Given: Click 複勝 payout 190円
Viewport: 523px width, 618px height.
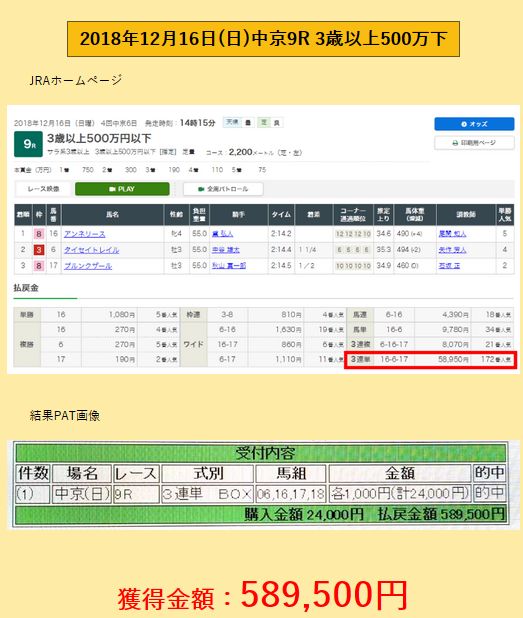Looking at the screenshot, I should click(x=125, y=359).
